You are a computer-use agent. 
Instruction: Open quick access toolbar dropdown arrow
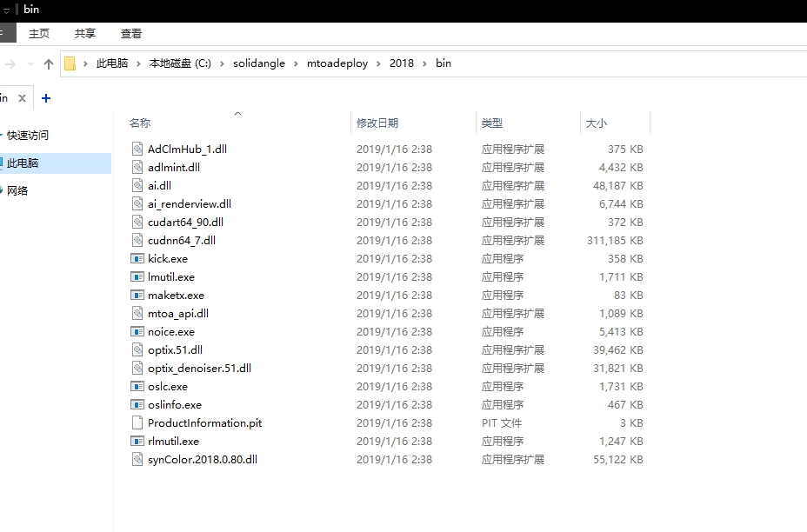coord(6,10)
